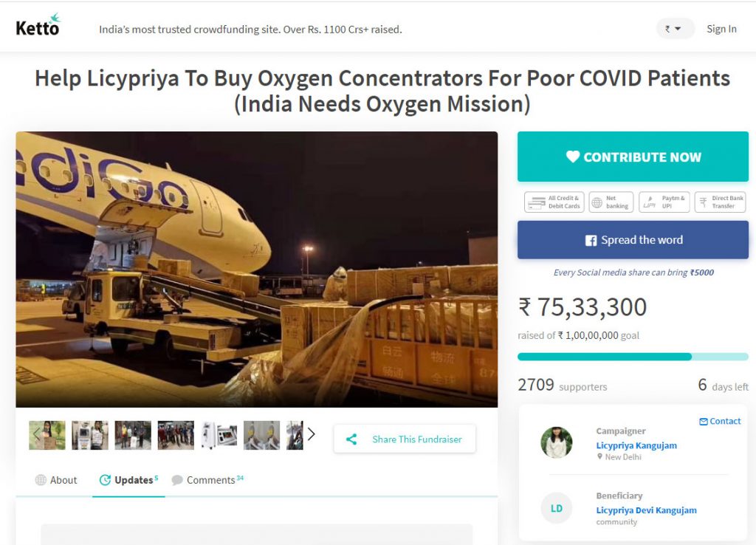Image resolution: width=756 pixels, height=545 pixels.
Task: Open Licypriya Kangujam campaigner profile link
Action: coord(636,445)
